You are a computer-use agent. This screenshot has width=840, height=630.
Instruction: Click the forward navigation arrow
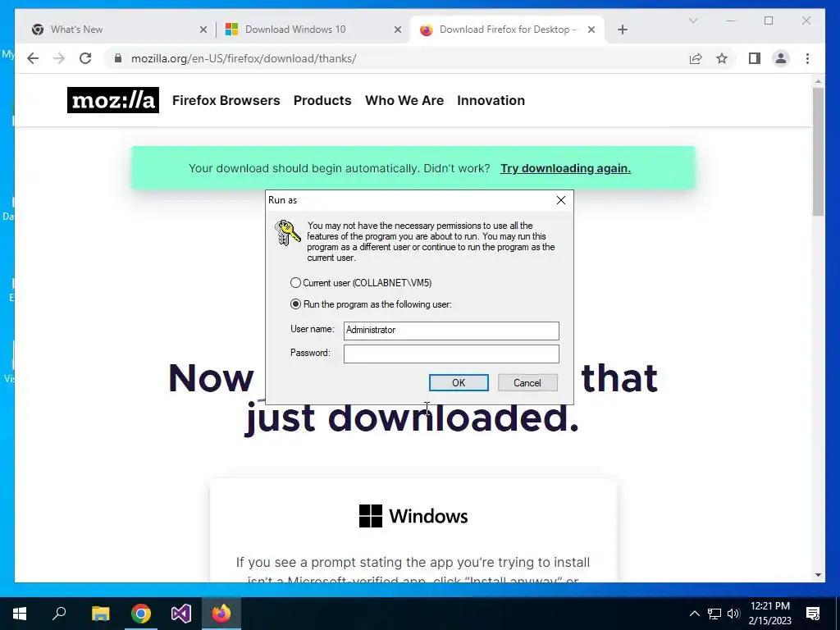[59, 58]
